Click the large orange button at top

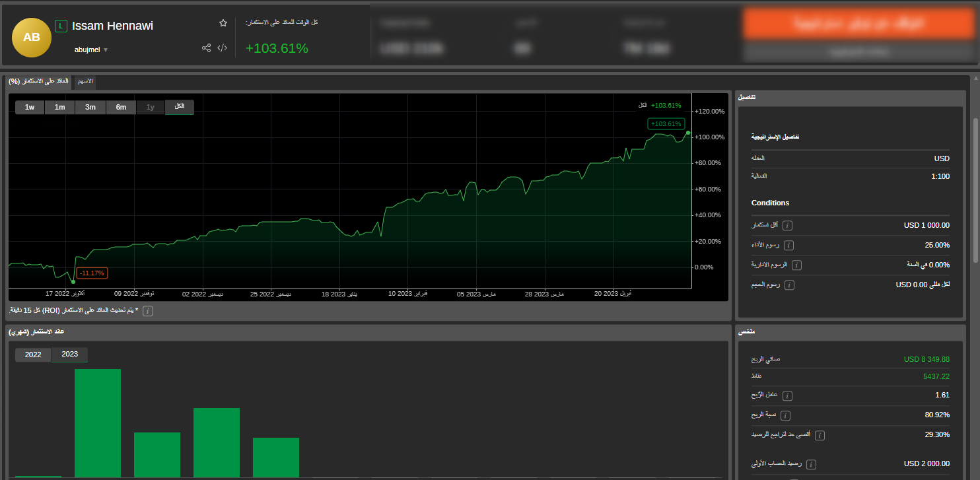(x=859, y=24)
